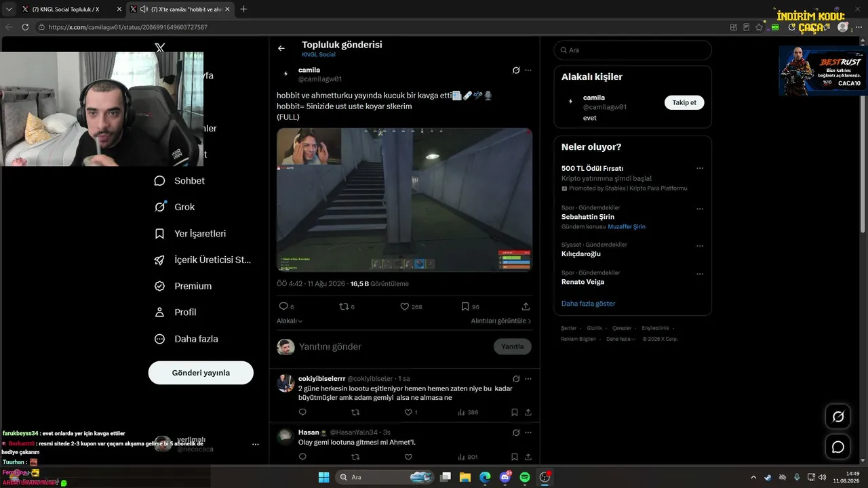868x488 pixels.
Task: Like Hasan's reply
Action: click(408, 457)
